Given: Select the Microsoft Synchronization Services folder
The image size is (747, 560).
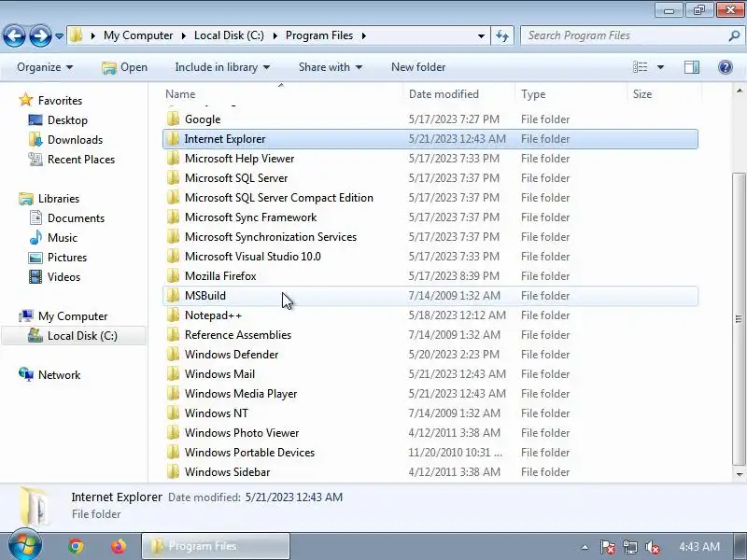Looking at the screenshot, I should click(x=430, y=237).
